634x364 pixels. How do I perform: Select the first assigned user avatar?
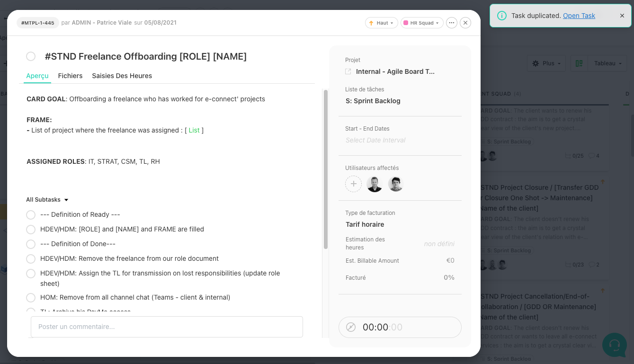(375, 184)
